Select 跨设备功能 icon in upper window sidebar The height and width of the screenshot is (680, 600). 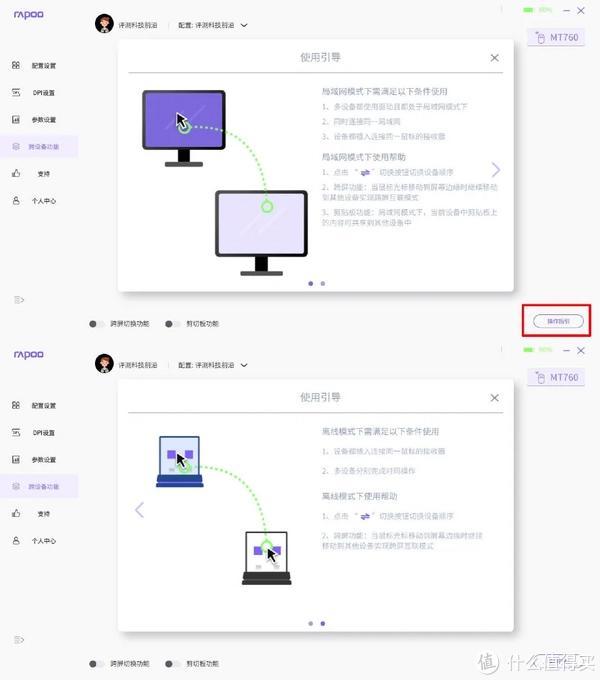16,146
